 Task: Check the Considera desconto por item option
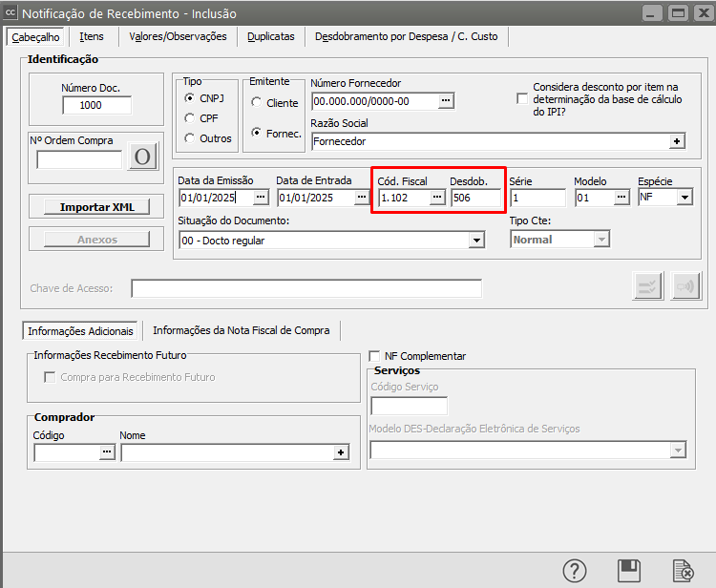point(522,98)
